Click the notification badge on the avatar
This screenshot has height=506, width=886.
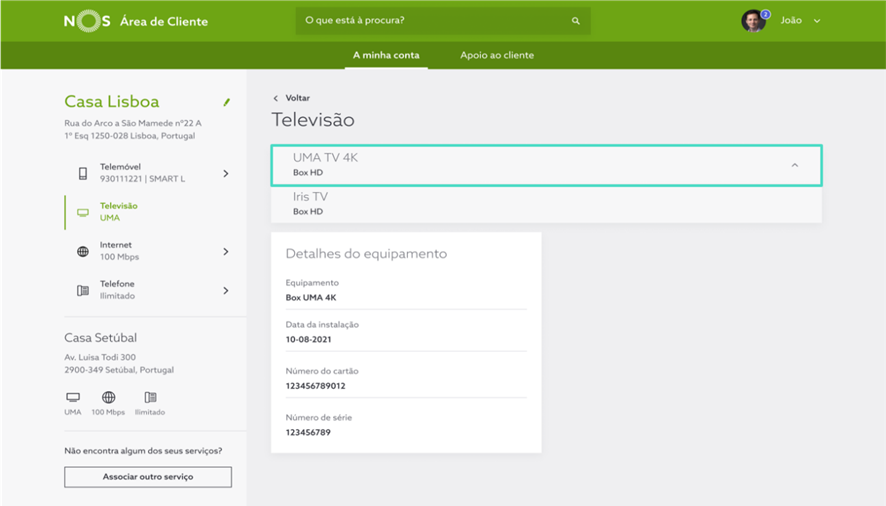point(765,14)
